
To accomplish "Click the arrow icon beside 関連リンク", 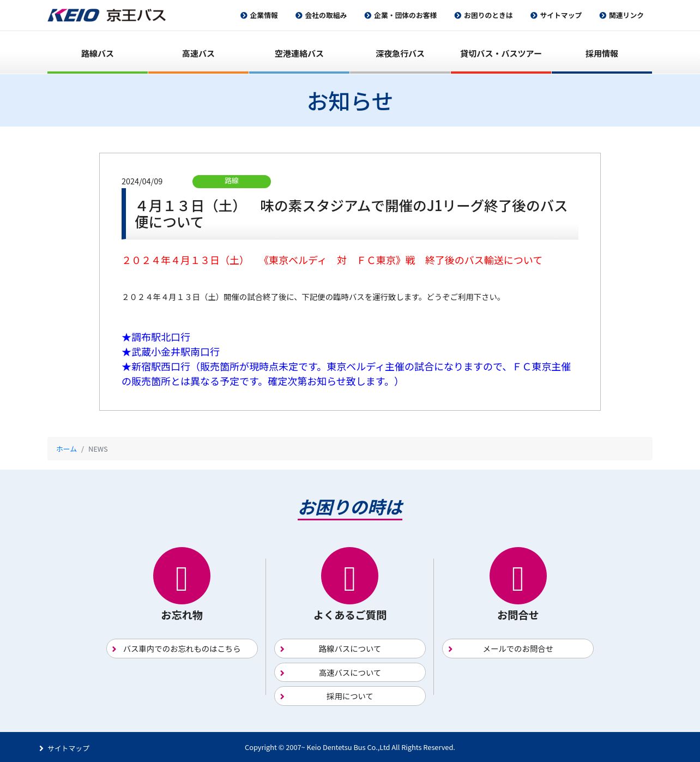I will click(x=603, y=15).
